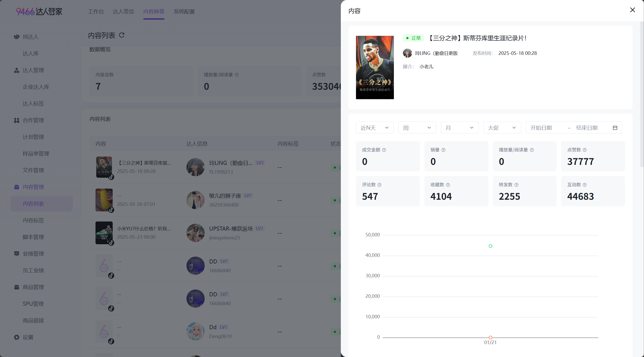
Task: Close the 内容 detail drawer
Action: [x=632, y=10]
